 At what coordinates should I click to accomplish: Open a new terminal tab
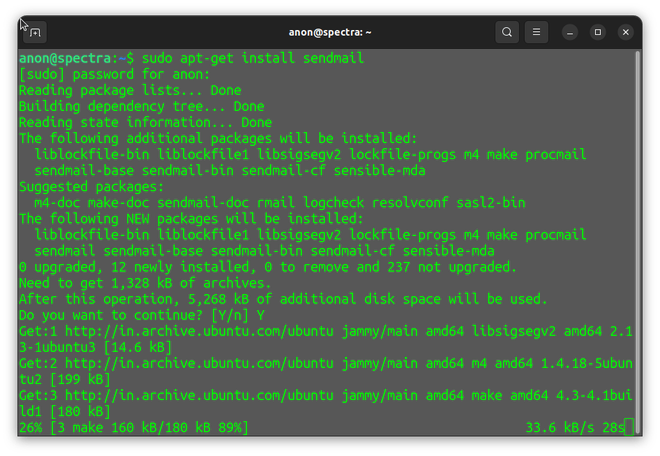pyautogui.click(x=35, y=32)
